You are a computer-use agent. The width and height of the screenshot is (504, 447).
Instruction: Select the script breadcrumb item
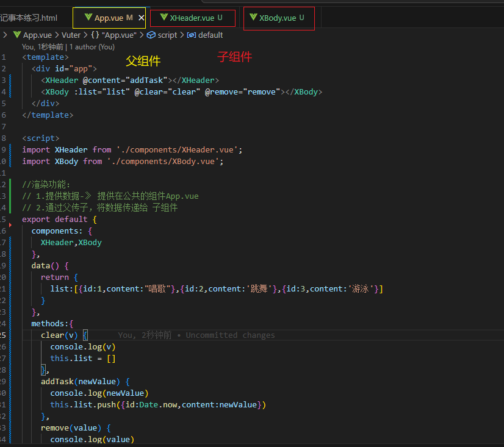point(167,35)
